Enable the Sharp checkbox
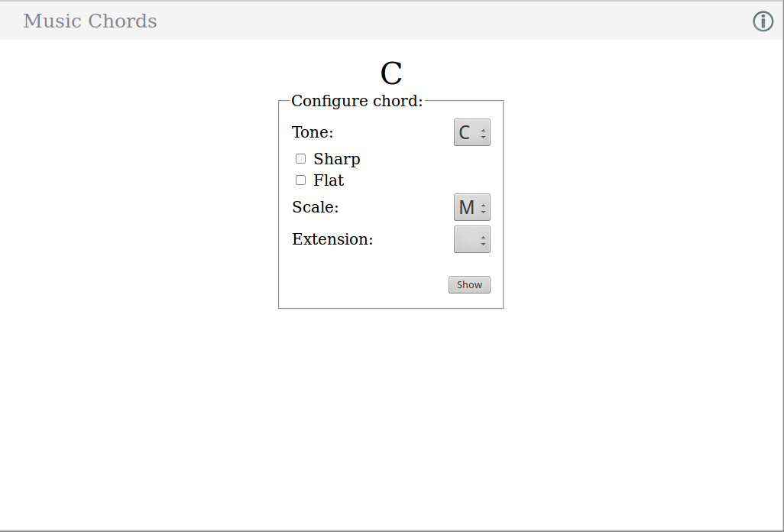Screen dimensions: 784x532 pos(300,159)
